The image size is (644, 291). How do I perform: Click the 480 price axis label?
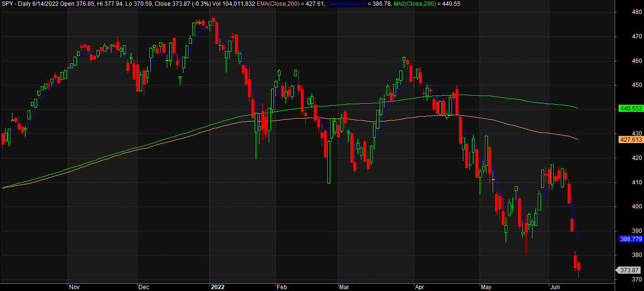(637, 12)
